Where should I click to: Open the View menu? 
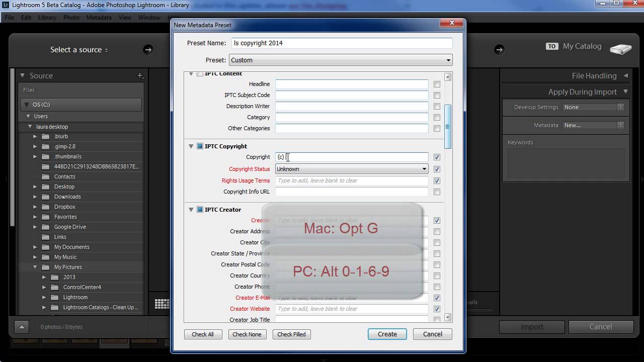125,17
